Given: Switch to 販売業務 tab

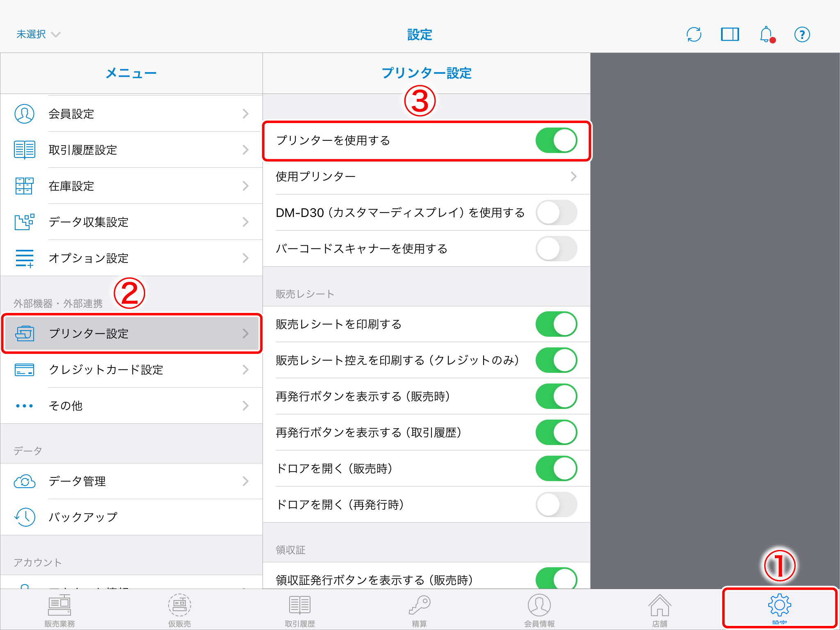Looking at the screenshot, I should [60, 611].
